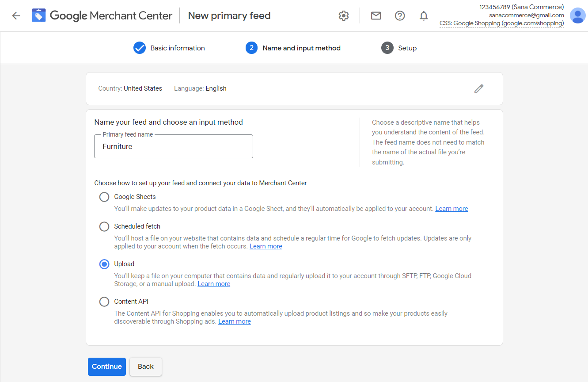Viewport: 588px width, 382px height.
Task: Click the sanacommerce@gmail.com email text
Action: pyautogui.click(x=527, y=15)
